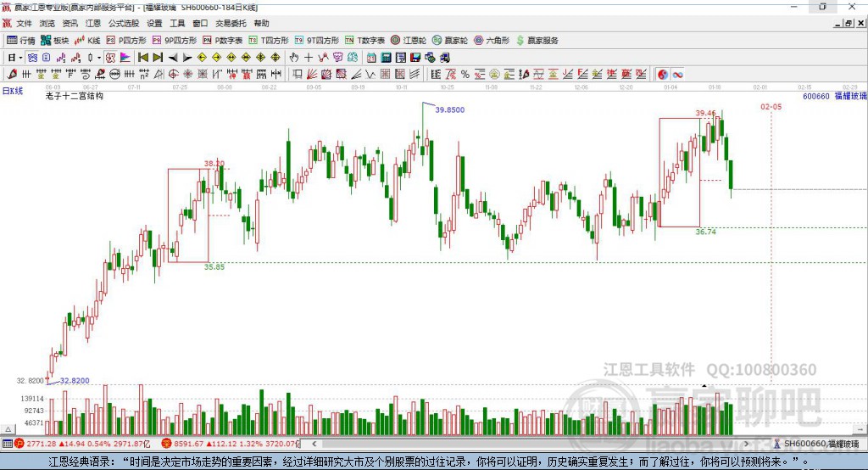Open the calendar icon
This screenshot has width=868, height=470.
(371, 58)
